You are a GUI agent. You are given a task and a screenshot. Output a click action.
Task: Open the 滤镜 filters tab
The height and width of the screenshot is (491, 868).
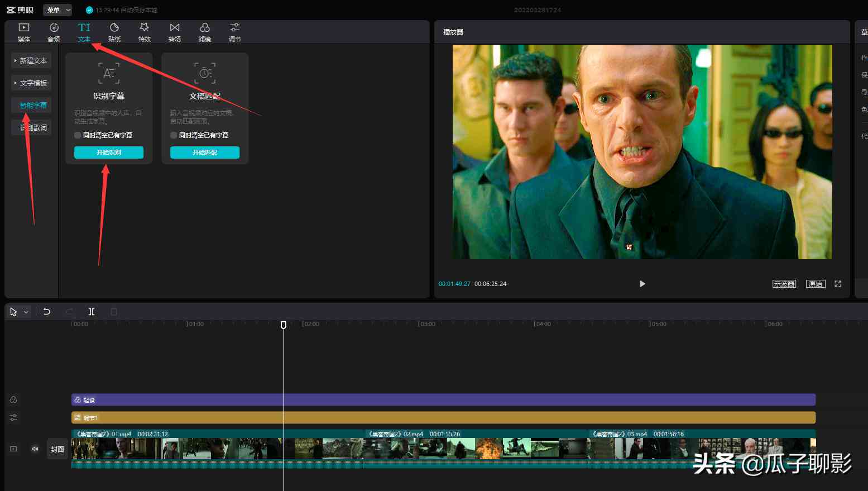205,32
